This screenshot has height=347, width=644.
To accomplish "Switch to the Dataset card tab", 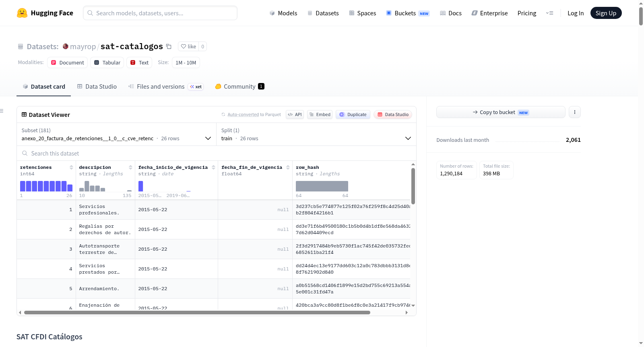I will point(44,86).
